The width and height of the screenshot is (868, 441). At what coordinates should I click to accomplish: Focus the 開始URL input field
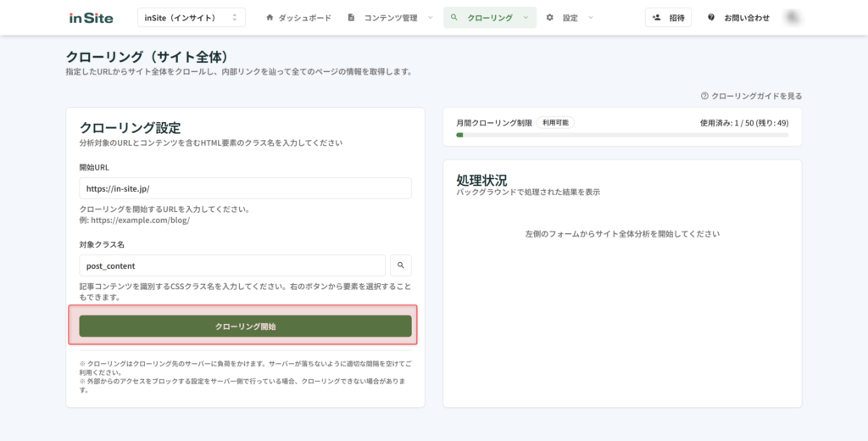tap(245, 188)
